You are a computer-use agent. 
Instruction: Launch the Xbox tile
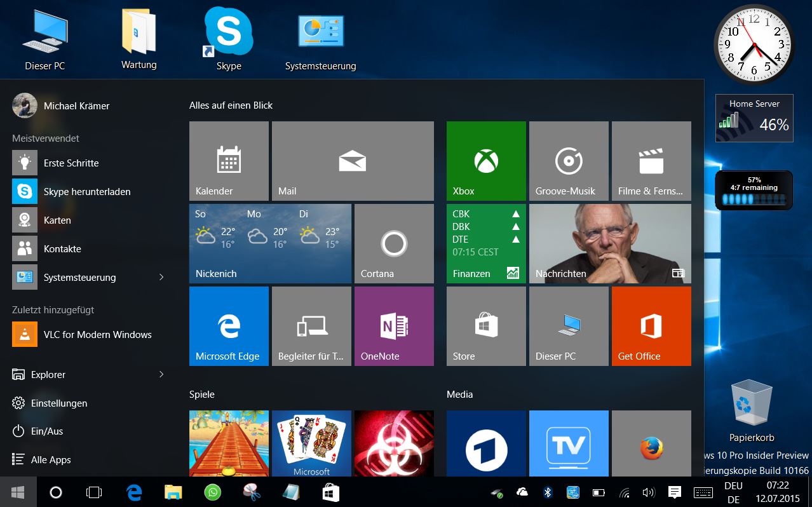486,161
